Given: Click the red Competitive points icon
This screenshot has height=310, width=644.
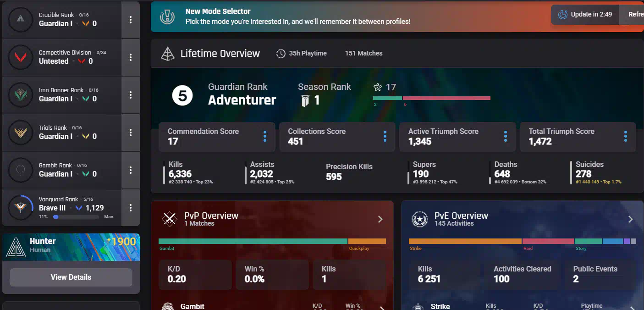Looking at the screenshot, I should pos(82,61).
